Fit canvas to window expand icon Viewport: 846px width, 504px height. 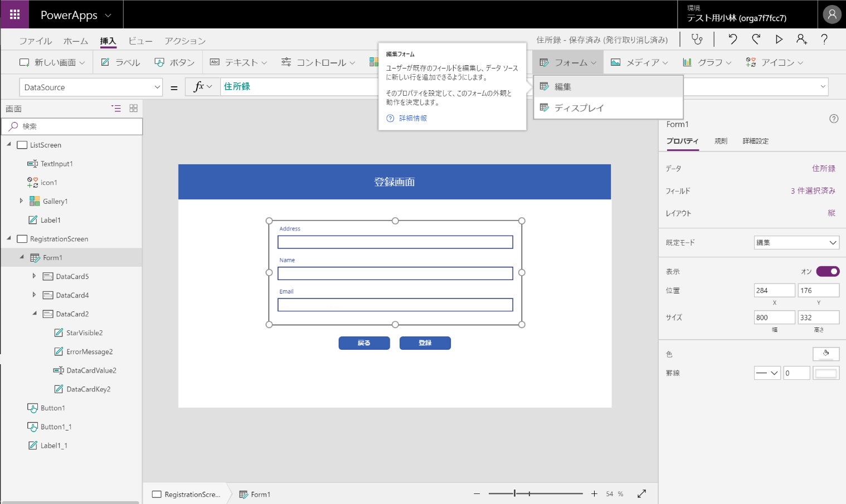point(641,494)
